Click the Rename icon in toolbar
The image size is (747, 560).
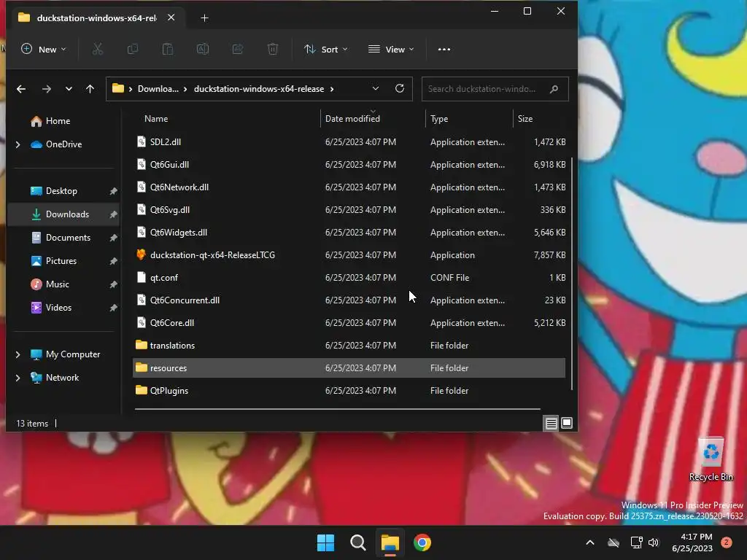click(203, 49)
